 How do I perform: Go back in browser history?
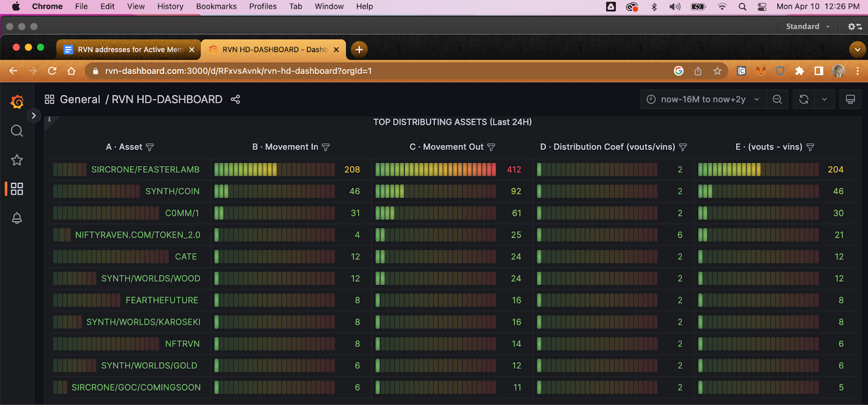14,71
